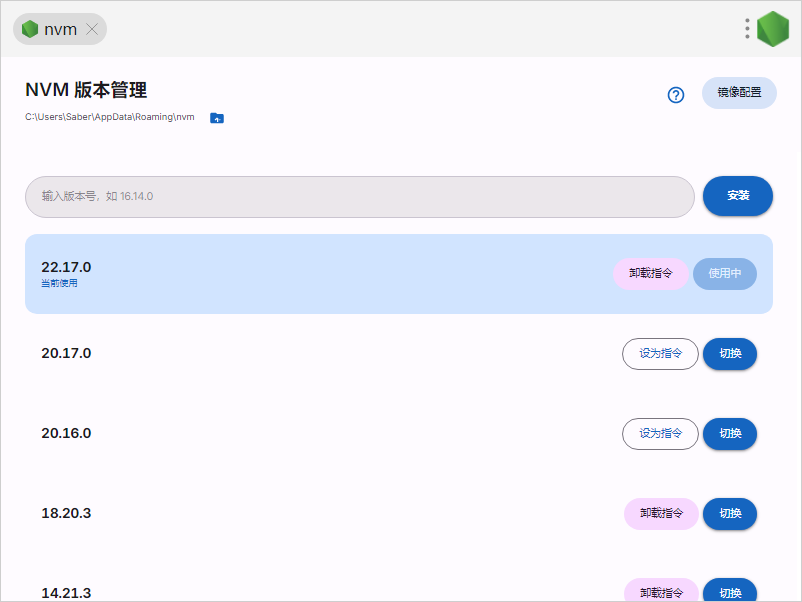This screenshot has width=802, height=602.
Task: Switch to version 20.16.0 with 切换
Action: (x=730, y=434)
